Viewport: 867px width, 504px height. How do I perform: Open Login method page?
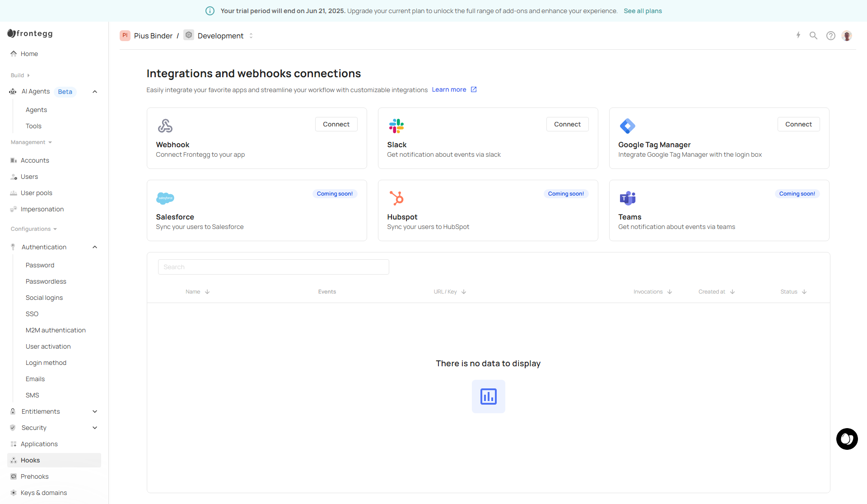pyautogui.click(x=46, y=363)
